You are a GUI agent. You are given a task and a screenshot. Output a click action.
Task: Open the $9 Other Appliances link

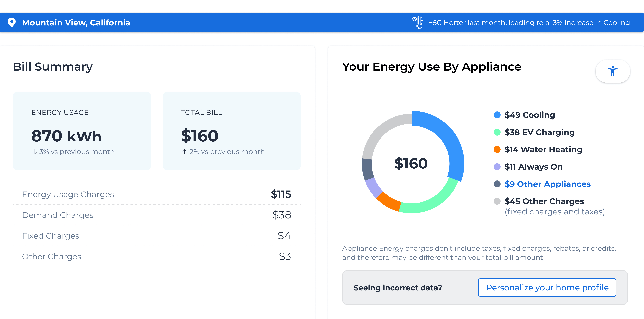coord(547,184)
